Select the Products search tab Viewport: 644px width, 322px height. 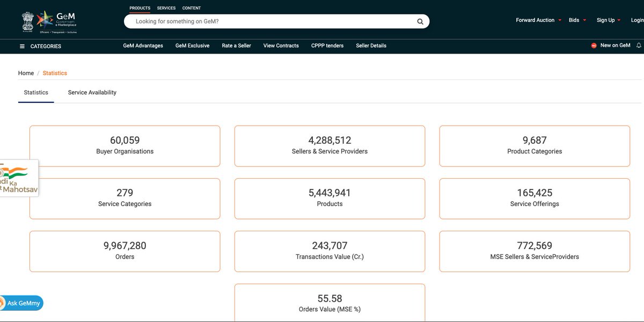coord(140,8)
